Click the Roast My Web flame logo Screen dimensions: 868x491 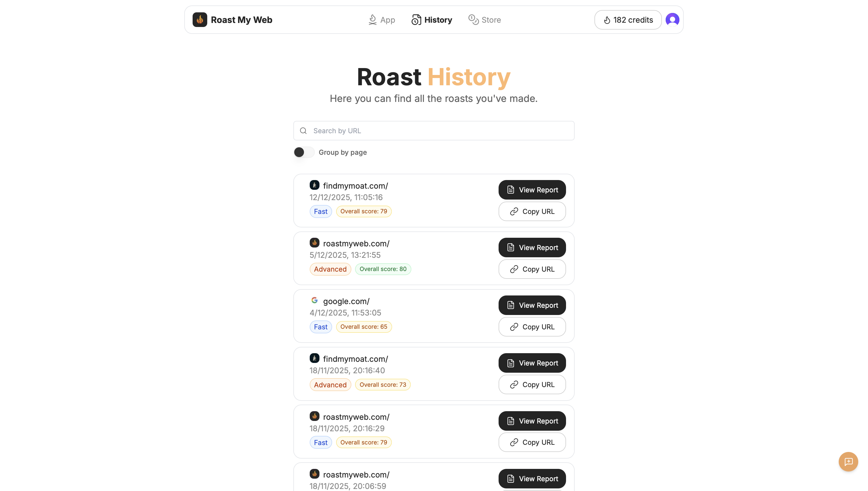coord(200,20)
